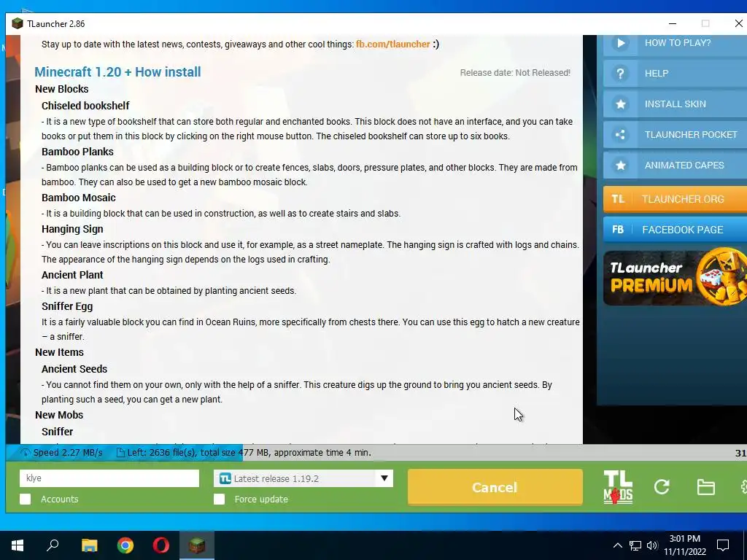Viewport: 747px width, 560px height.
Task: Open the TL Mods icon
Action: point(618,487)
